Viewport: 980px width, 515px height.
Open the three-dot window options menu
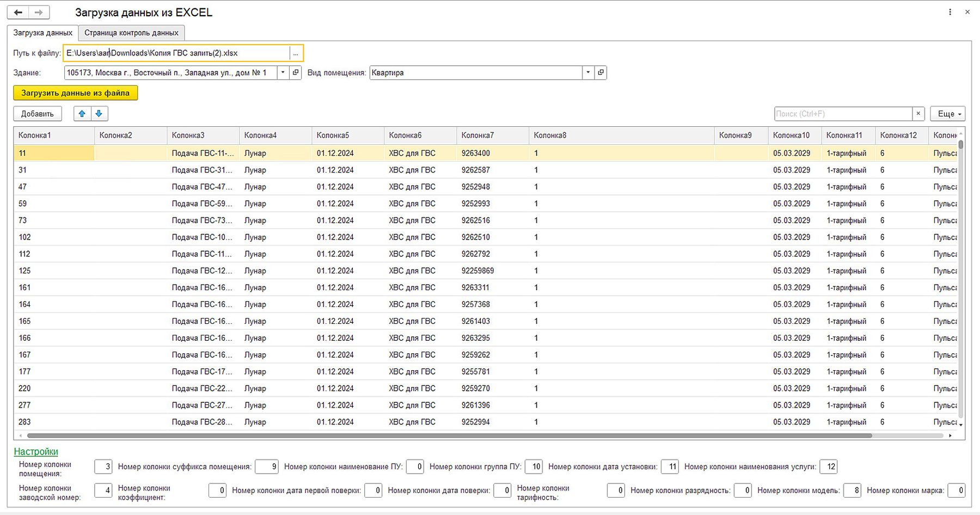pyautogui.click(x=950, y=12)
